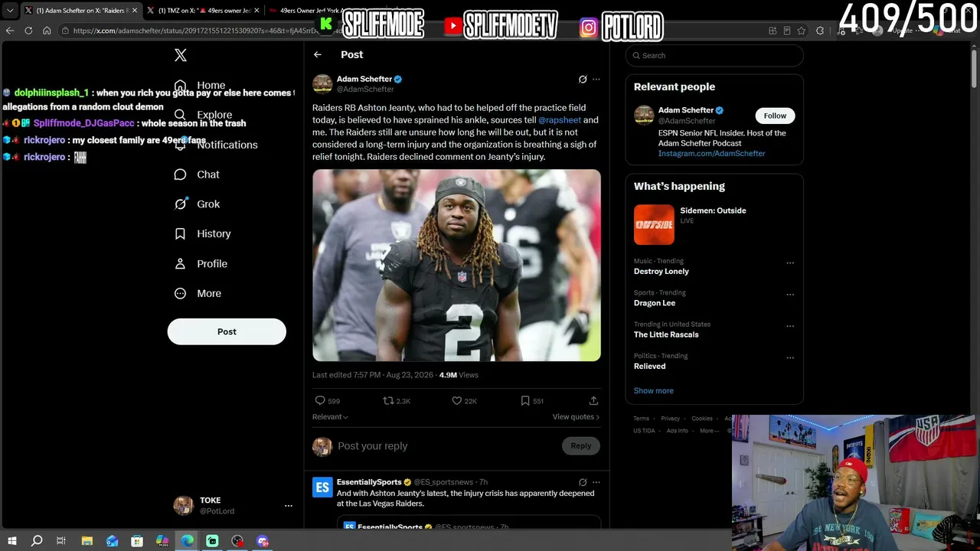Add page to favorites with the star icon

[x=801, y=31]
